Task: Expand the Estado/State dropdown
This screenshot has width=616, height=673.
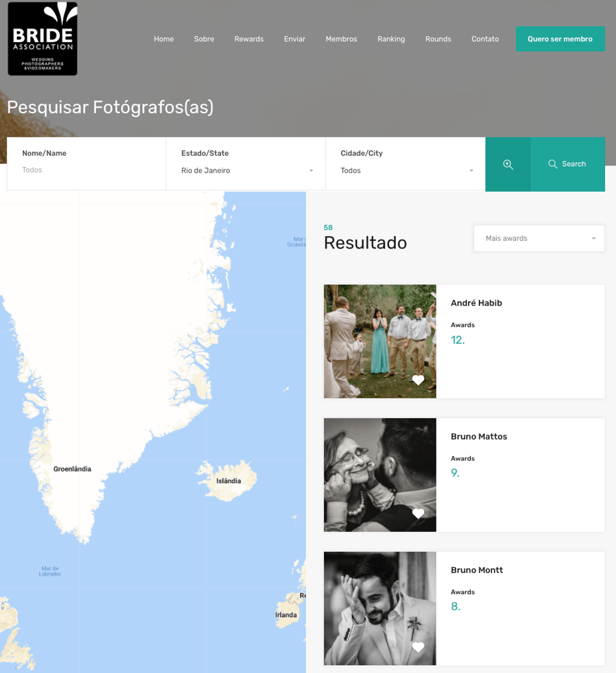Action: tap(247, 170)
